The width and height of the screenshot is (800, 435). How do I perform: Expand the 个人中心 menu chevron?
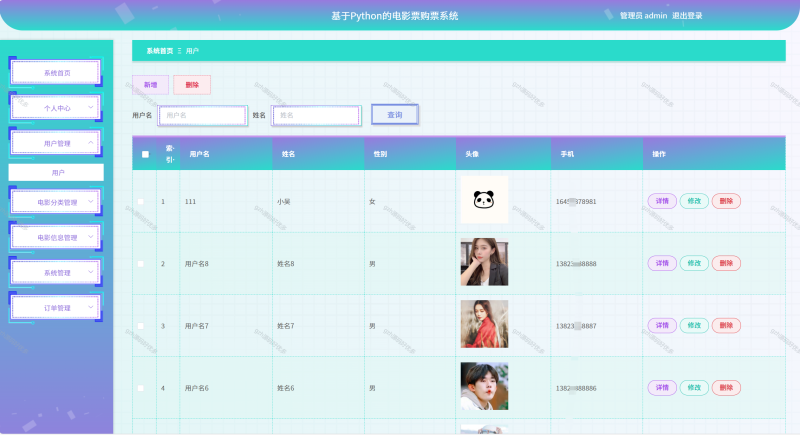click(x=91, y=108)
